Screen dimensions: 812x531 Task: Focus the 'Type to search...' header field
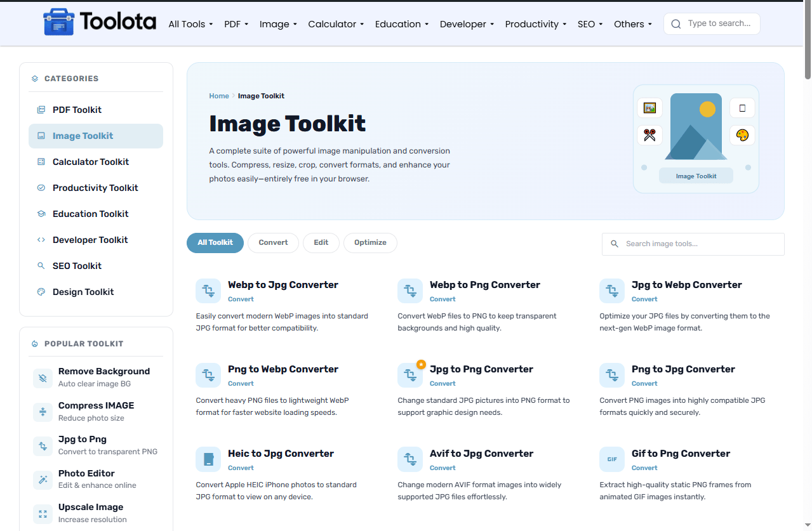point(712,23)
